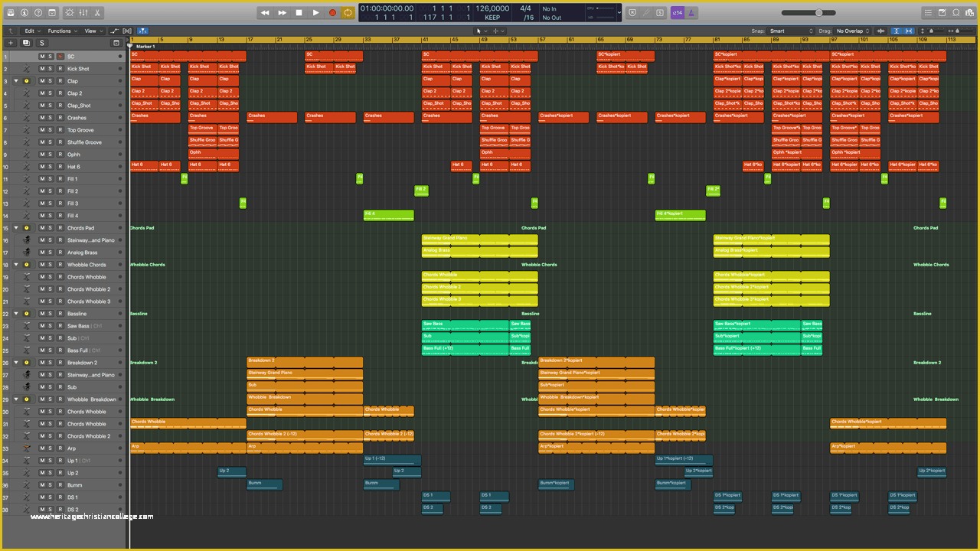
Task: Click the tempo value 126,0000
Action: [x=492, y=8]
